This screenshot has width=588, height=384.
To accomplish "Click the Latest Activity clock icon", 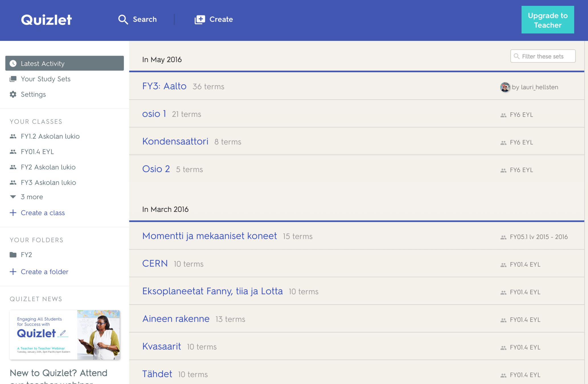I will tap(13, 63).
